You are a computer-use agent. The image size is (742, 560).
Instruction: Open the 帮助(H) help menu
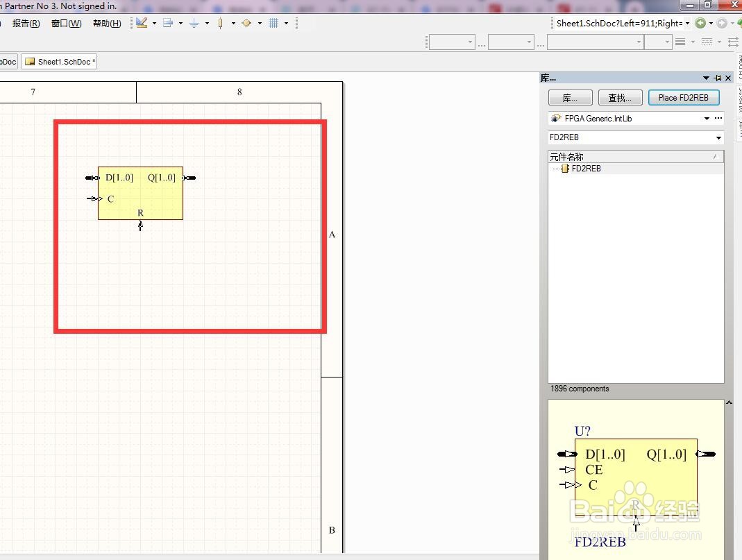click(107, 23)
